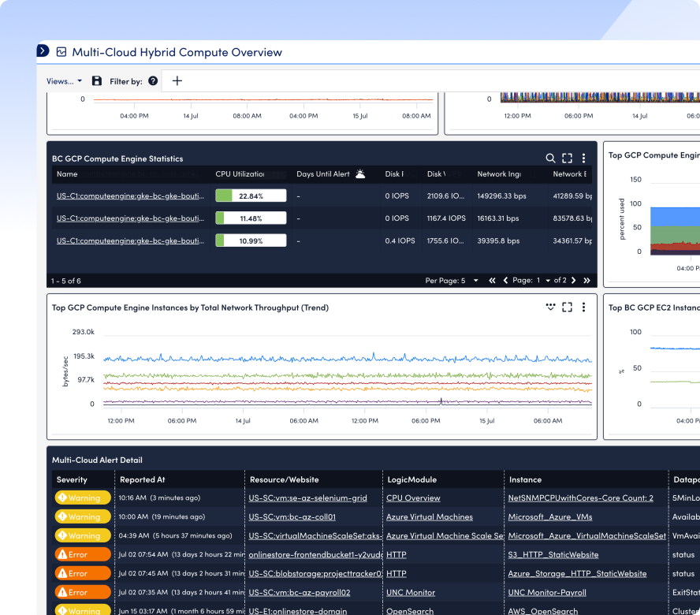The image size is (700, 615).
Task: Click the dashboard icon beside the title
Action: pos(61,52)
